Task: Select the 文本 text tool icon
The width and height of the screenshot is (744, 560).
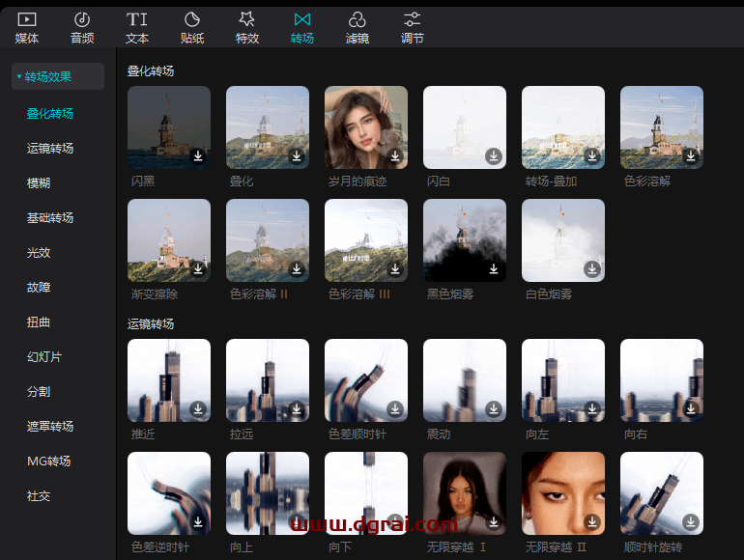Action: 137,19
